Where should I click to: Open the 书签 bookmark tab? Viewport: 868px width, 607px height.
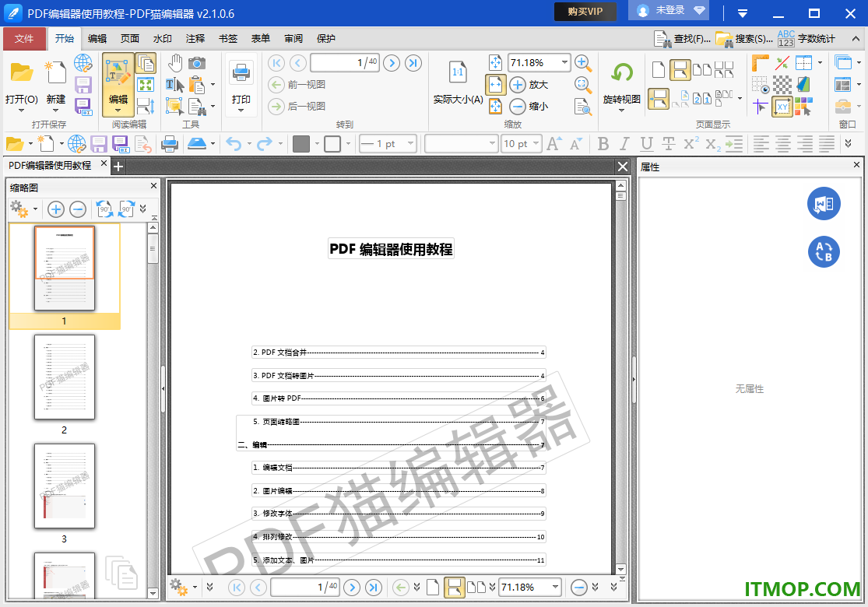coord(227,39)
